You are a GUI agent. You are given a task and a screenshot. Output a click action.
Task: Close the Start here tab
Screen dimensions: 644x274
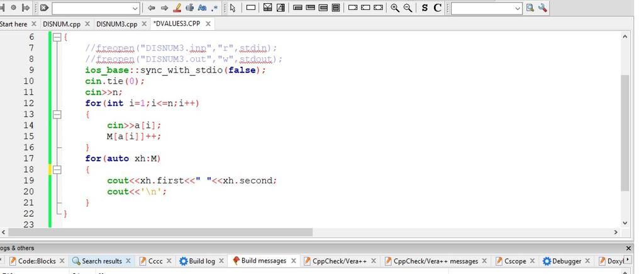pos(34,24)
